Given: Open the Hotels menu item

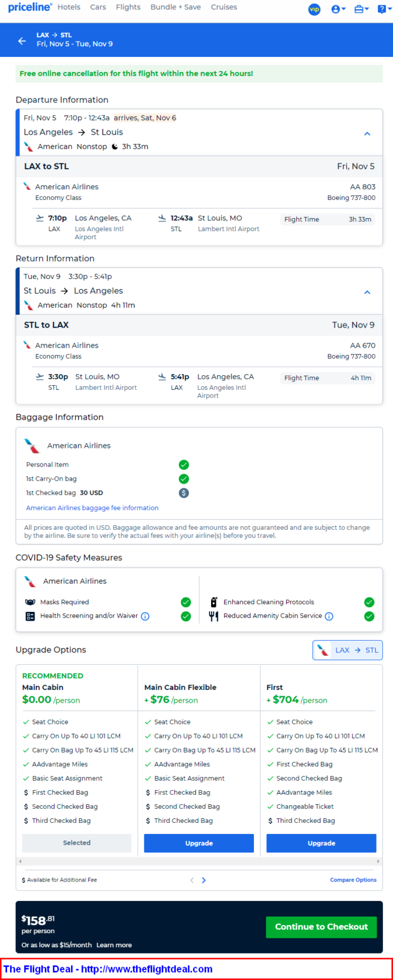Looking at the screenshot, I should pos(69,7).
